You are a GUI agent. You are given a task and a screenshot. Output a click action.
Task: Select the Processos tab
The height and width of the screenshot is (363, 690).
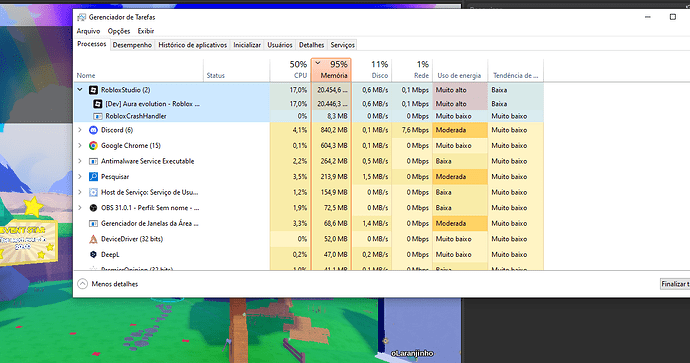click(92, 44)
